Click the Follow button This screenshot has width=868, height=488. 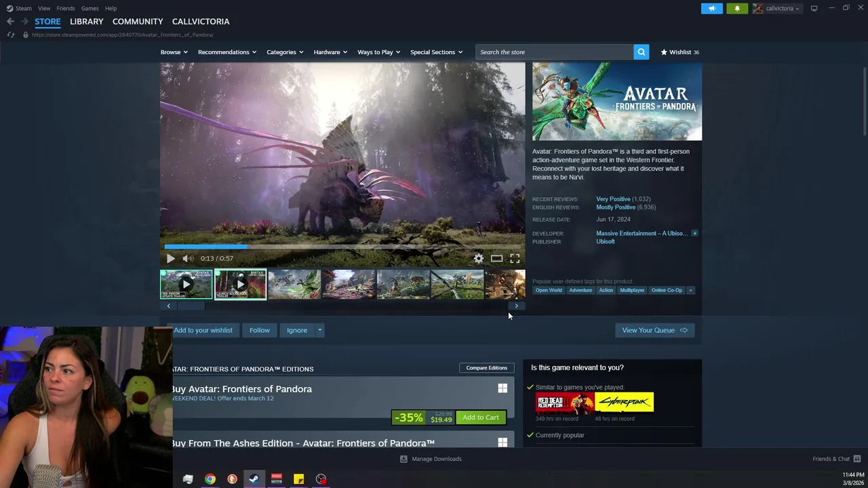pos(260,330)
